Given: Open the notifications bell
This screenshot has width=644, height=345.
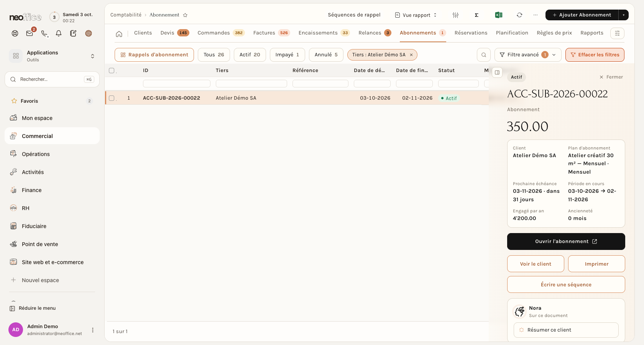Looking at the screenshot, I should 59,33.
